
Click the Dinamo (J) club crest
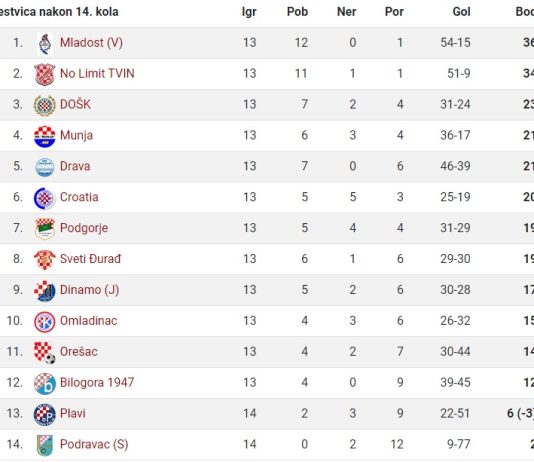pos(45,291)
